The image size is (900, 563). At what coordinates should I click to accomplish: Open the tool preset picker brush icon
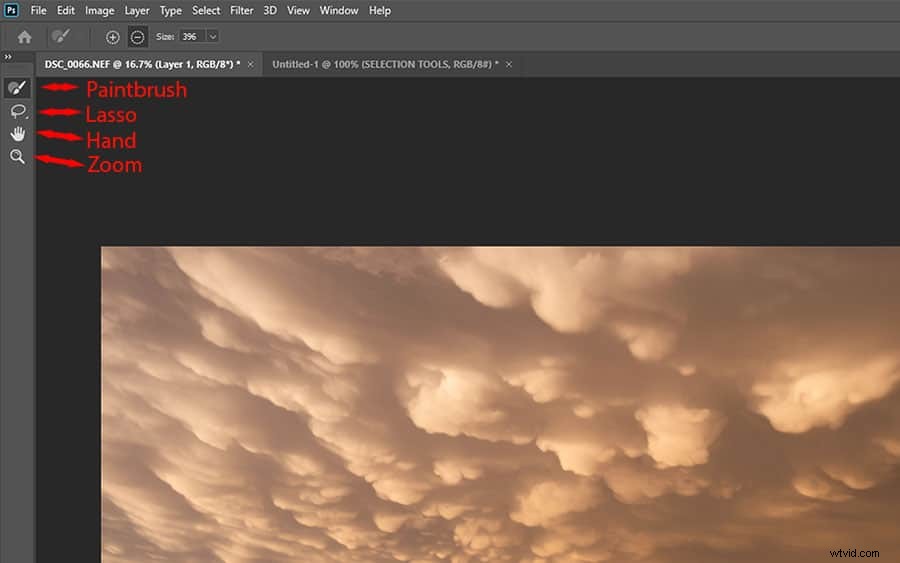[x=60, y=37]
